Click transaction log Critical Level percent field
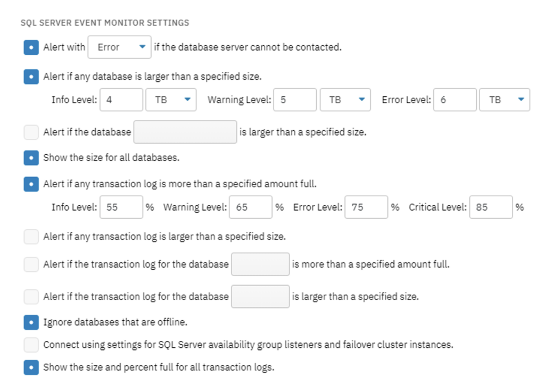This screenshot has width=545, height=392. tap(491, 207)
